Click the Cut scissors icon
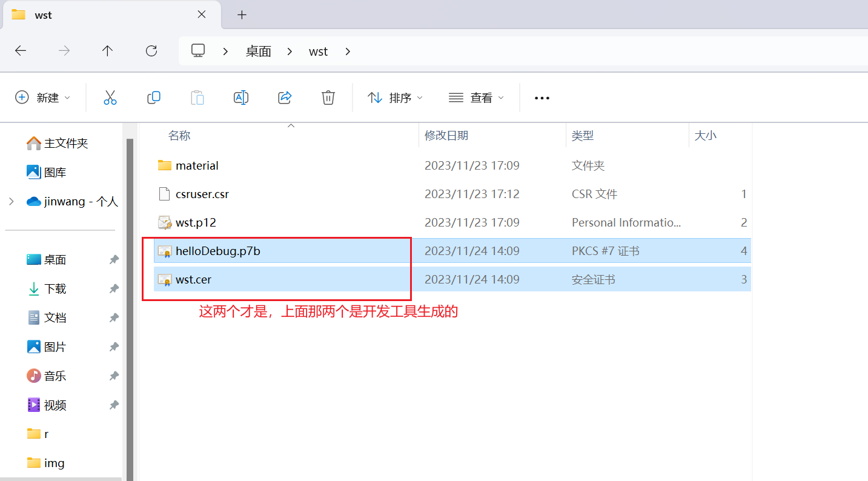 110,98
